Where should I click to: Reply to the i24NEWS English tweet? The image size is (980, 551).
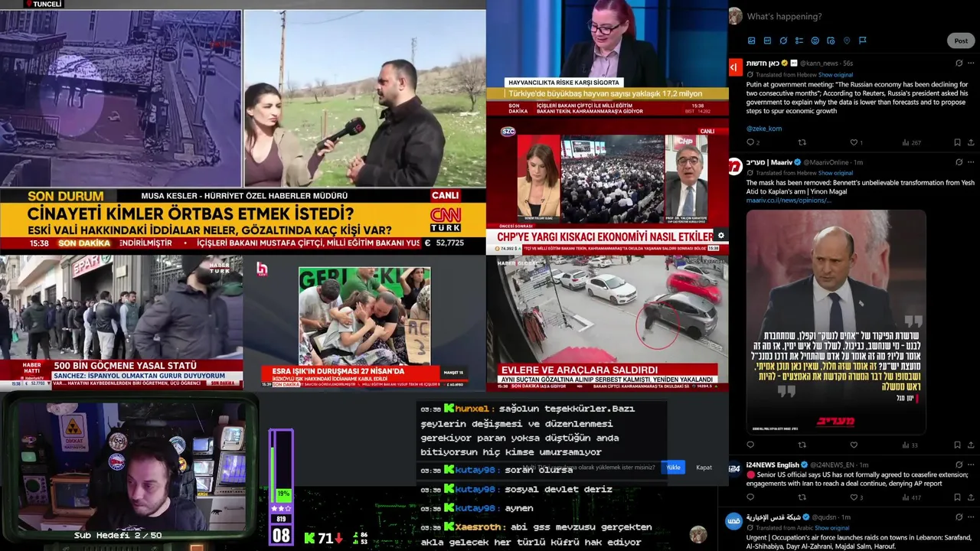point(750,497)
